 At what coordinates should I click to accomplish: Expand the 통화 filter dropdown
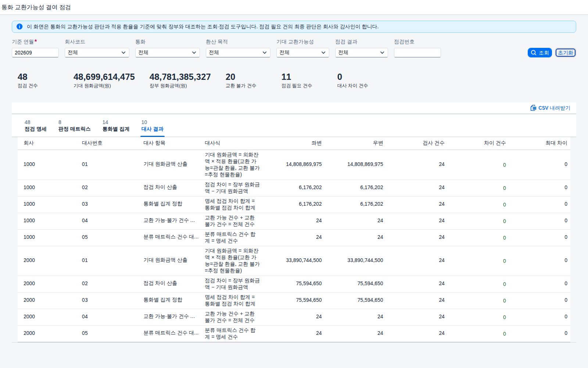(x=168, y=53)
